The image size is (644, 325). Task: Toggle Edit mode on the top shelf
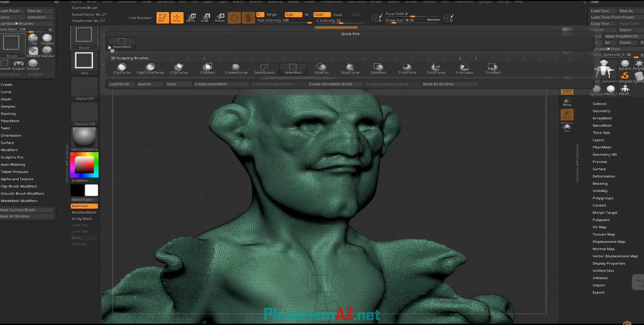click(x=162, y=18)
